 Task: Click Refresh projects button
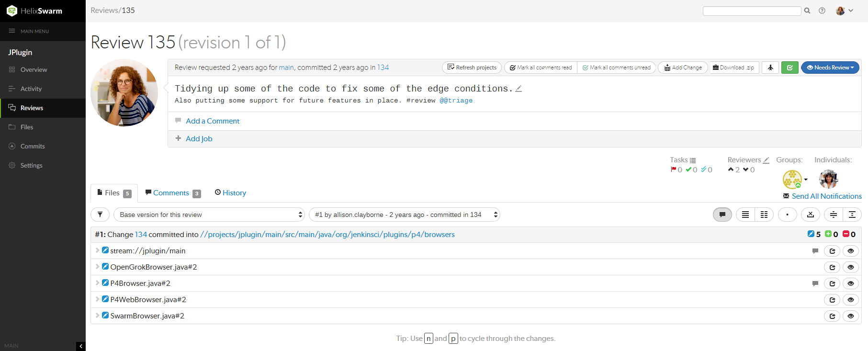(x=472, y=68)
